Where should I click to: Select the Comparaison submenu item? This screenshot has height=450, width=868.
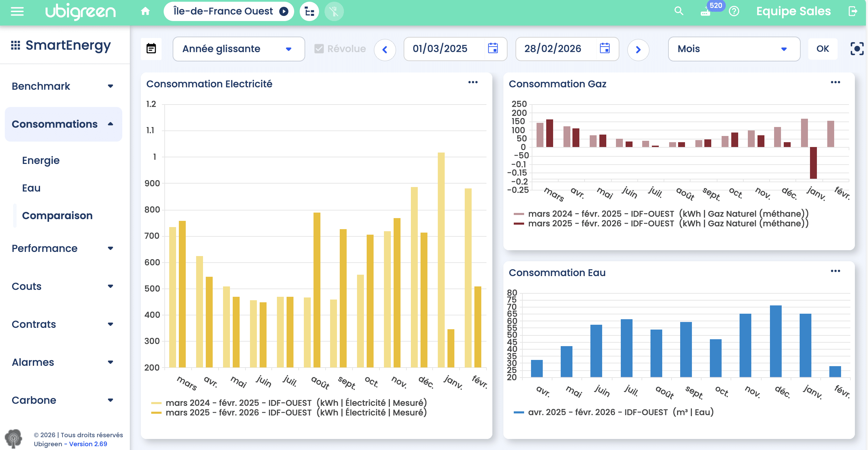(x=57, y=216)
